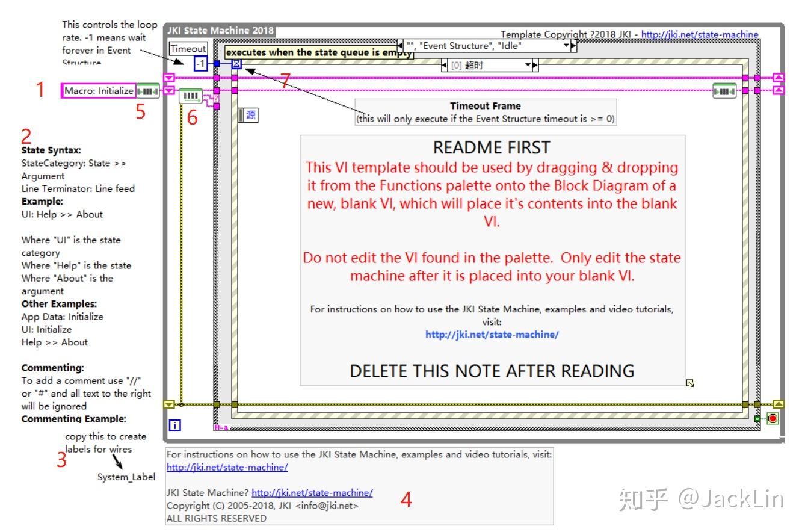Open the link after 'JKI State Machine?'

point(312,493)
